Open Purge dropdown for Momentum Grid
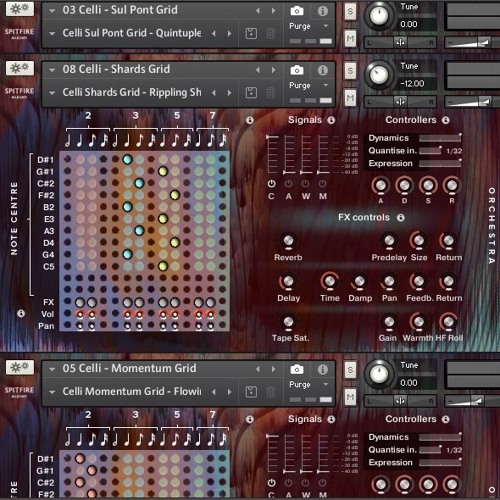500x500 pixels. 309,385
